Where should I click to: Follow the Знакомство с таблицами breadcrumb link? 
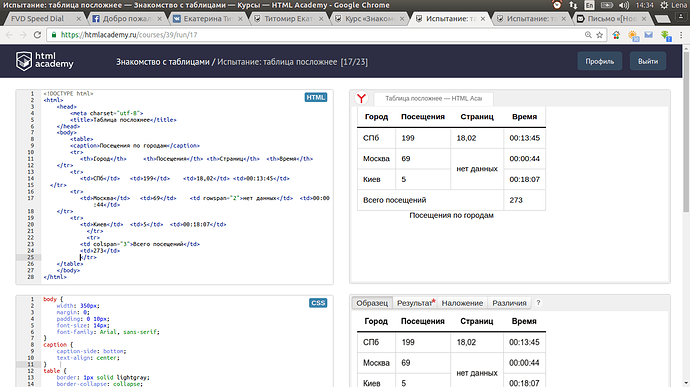coord(162,62)
